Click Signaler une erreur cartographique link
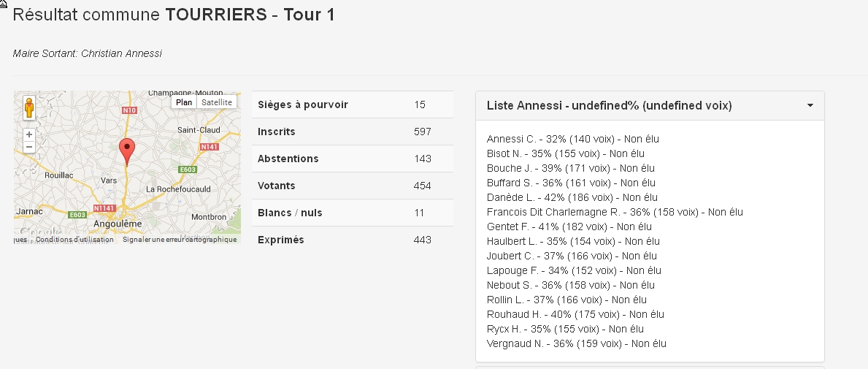Screen dimensions: 868x369 [180, 240]
